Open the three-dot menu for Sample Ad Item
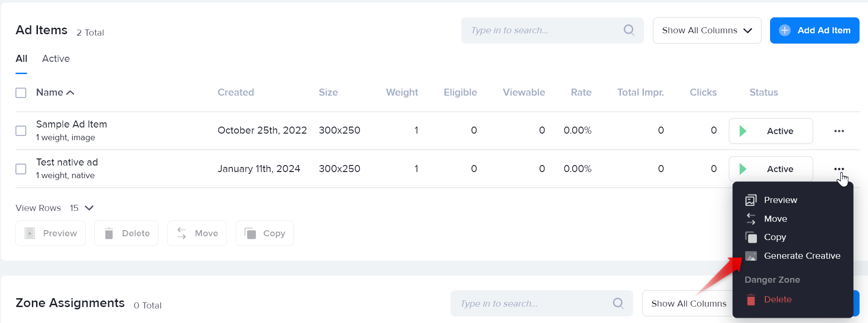868x323 pixels. (839, 131)
